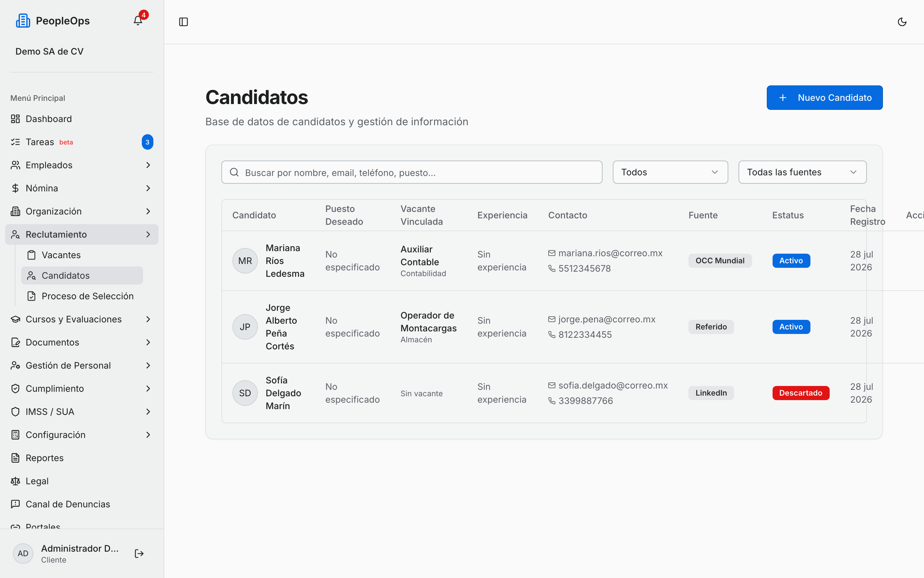This screenshot has height=578, width=924.
Task: Click the Administrador profile name
Action: pyautogui.click(x=80, y=548)
